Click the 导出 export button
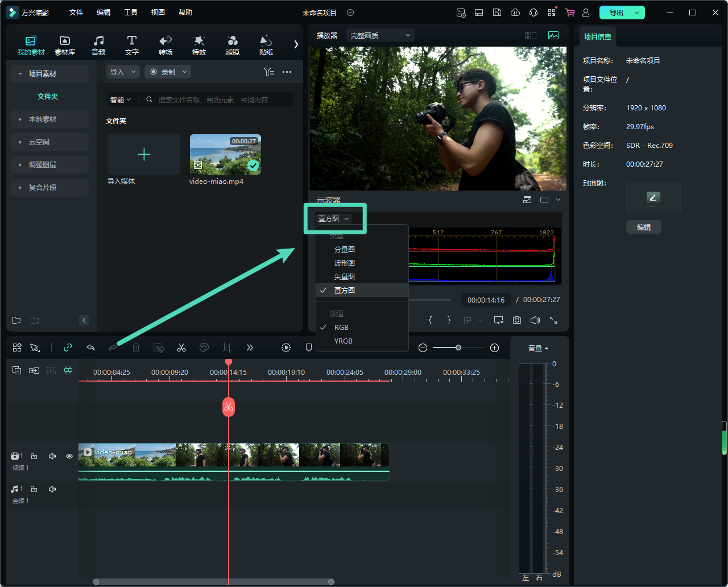The height and width of the screenshot is (587, 728). (616, 13)
